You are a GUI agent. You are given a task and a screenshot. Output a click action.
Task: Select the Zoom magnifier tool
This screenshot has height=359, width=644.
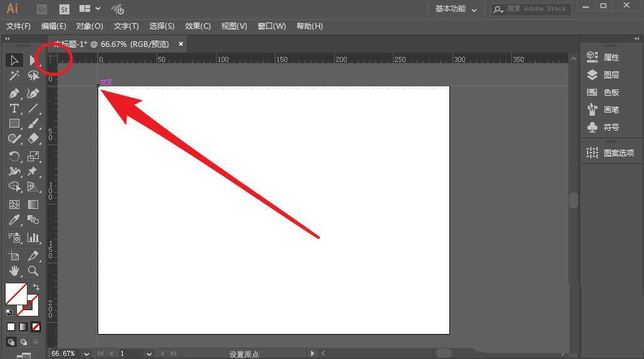pos(33,271)
